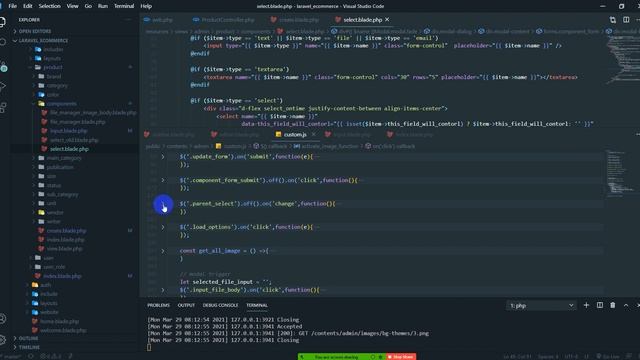Open the Extensions activity bar icon
This screenshot has height=360, width=640.
pos(2,107)
